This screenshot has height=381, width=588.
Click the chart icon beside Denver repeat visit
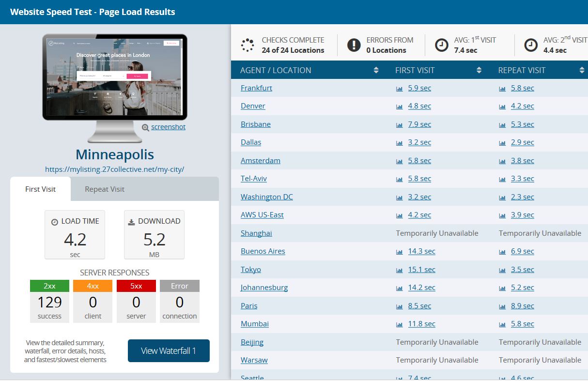click(x=502, y=107)
